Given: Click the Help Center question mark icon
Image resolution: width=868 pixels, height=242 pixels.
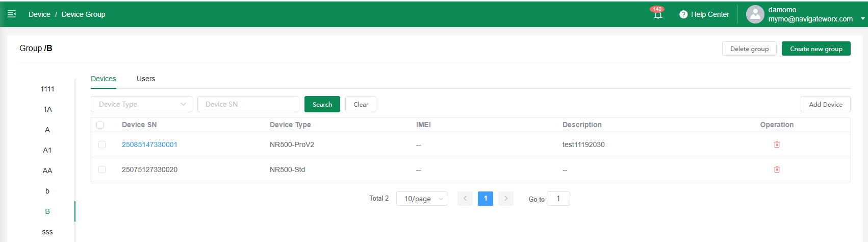Looking at the screenshot, I should coord(683,14).
